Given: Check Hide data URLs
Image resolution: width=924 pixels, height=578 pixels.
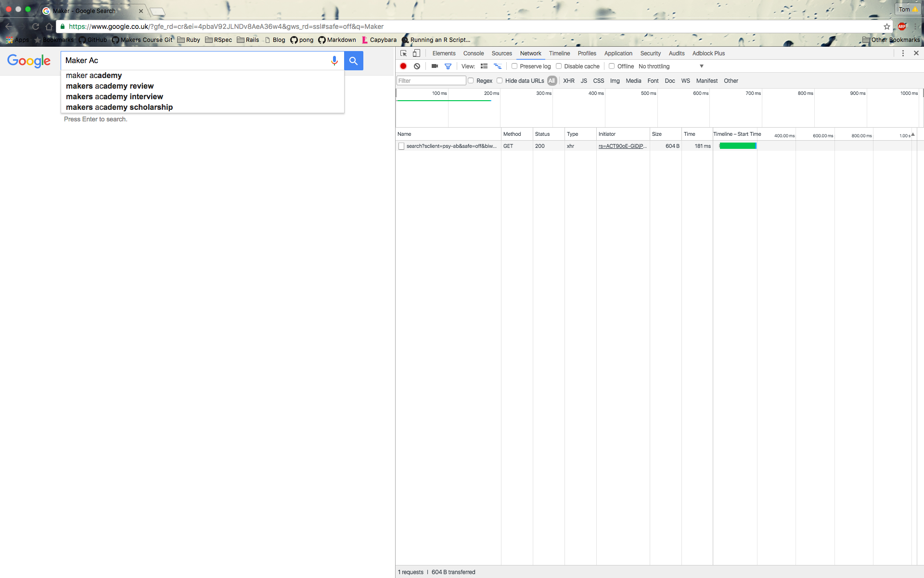Looking at the screenshot, I should 500,80.
